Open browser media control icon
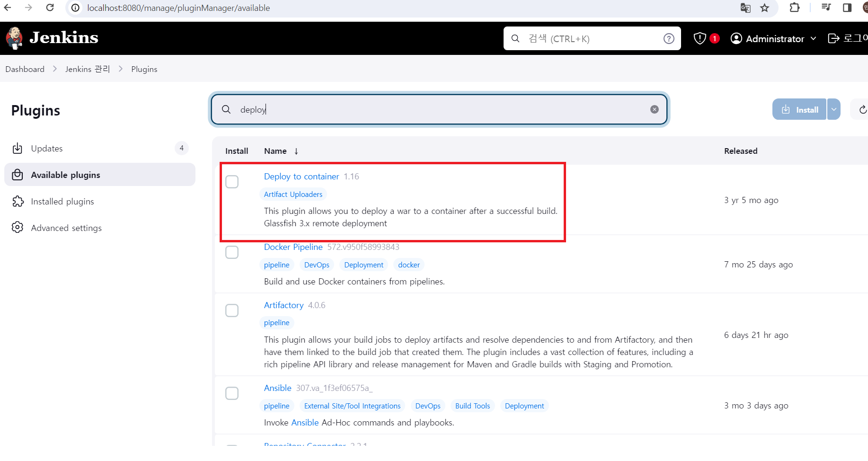 826,8
